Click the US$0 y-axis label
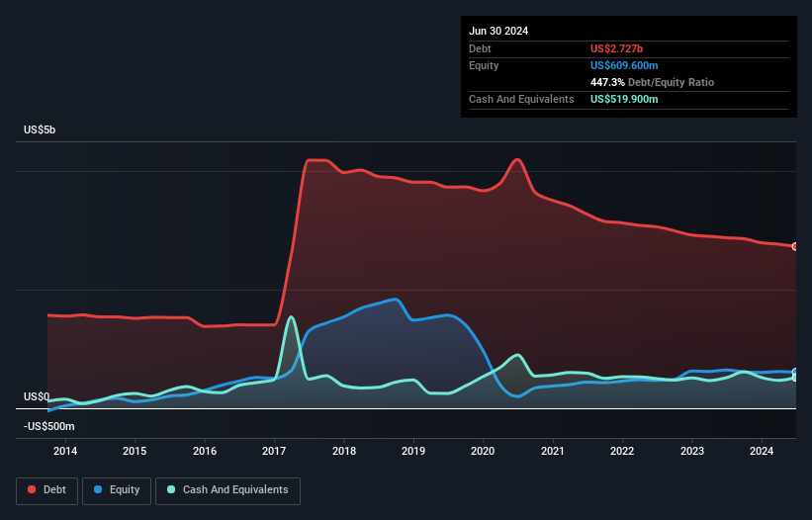This screenshot has height=520, width=812. [37, 396]
